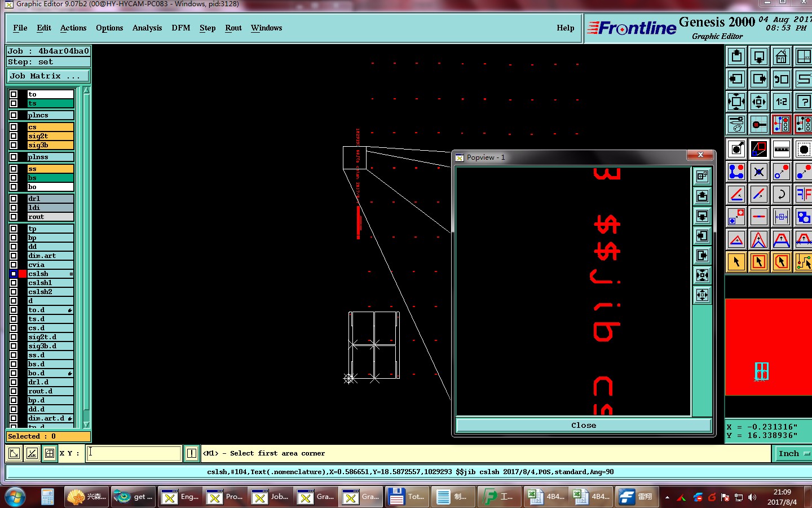Activate the single arrow select tool
The height and width of the screenshot is (508, 812).
pyautogui.click(x=736, y=262)
